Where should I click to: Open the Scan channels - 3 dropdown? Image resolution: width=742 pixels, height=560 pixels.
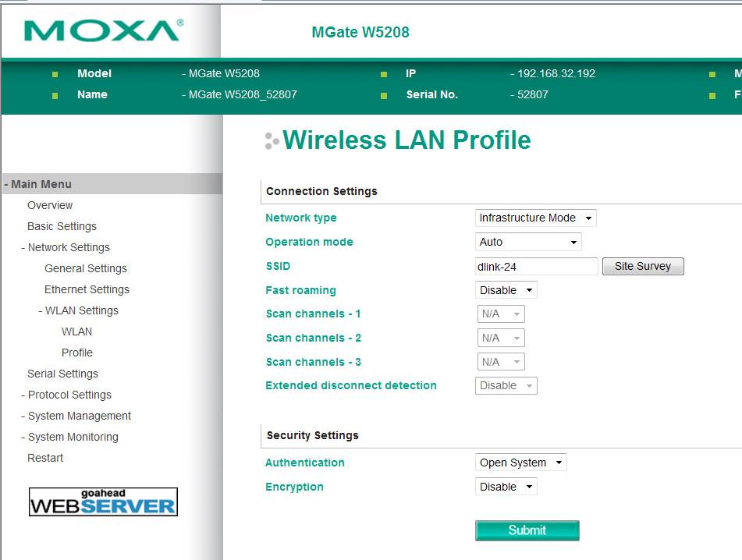(501, 363)
